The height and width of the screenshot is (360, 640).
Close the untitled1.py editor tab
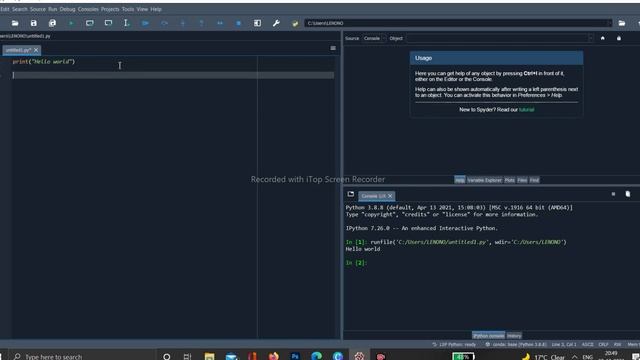(x=36, y=50)
